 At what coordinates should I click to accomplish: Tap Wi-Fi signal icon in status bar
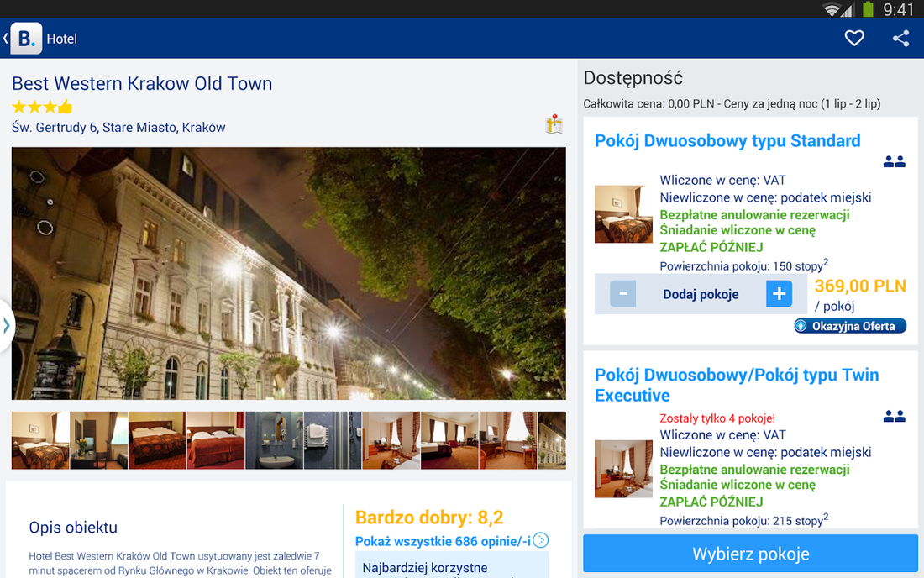832,9
